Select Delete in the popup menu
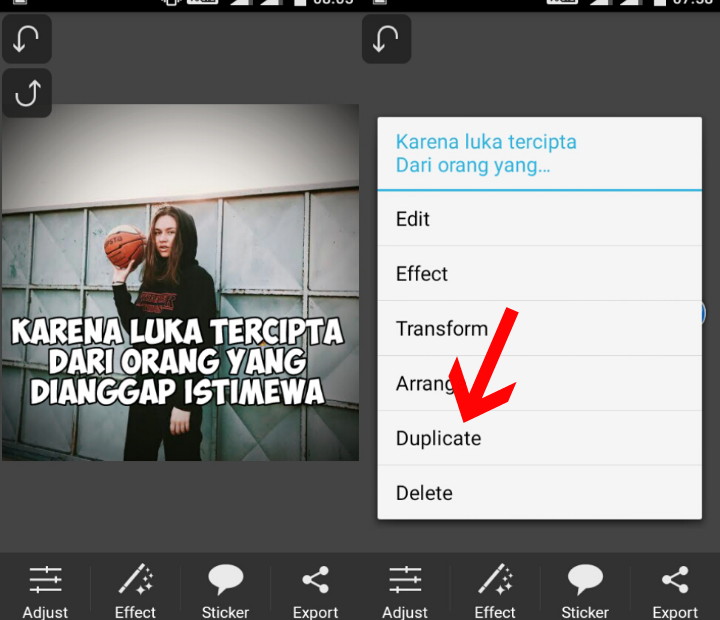The image size is (720, 620). pos(540,493)
